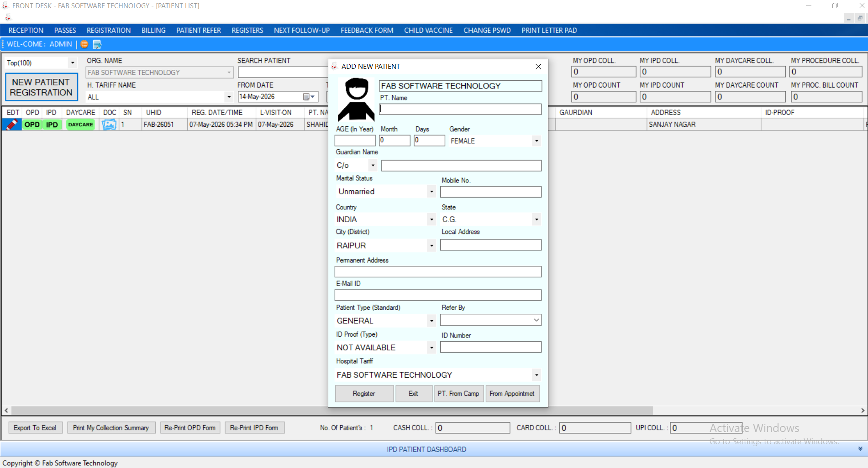The image size is (868, 468).
Task: Click the green IPD badge for FAB-26051
Action: [x=52, y=125]
